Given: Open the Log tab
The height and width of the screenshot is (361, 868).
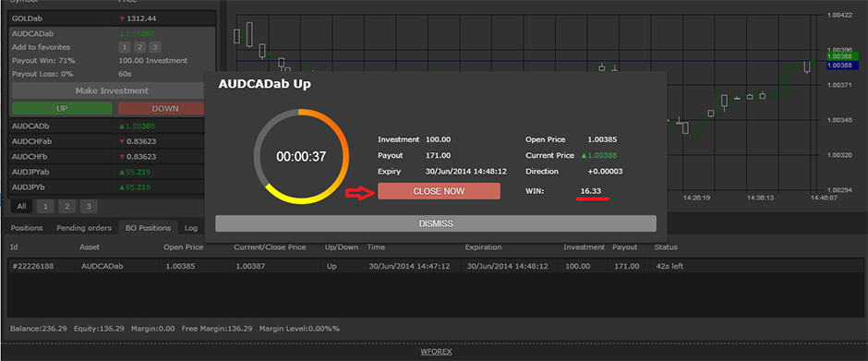Looking at the screenshot, I should [x=191, y=227].
